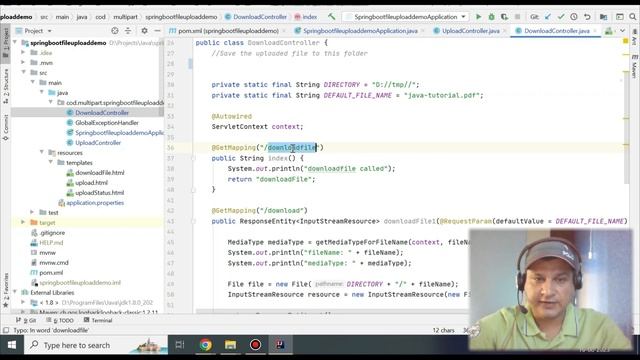Open Project Structure icon in toolbar
This screenshot has width=640, height=360.
coord(603,17)
